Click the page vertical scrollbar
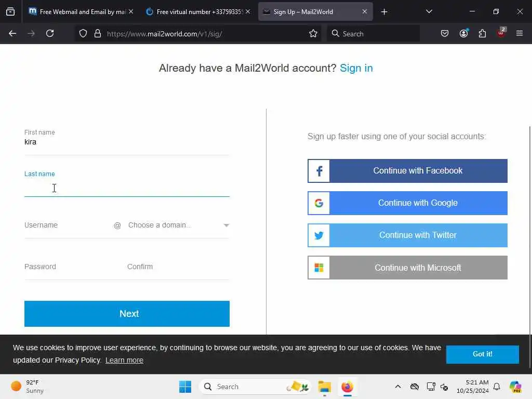Image resolution: width=532 pixels, height=399 pixels. [529, 247]
